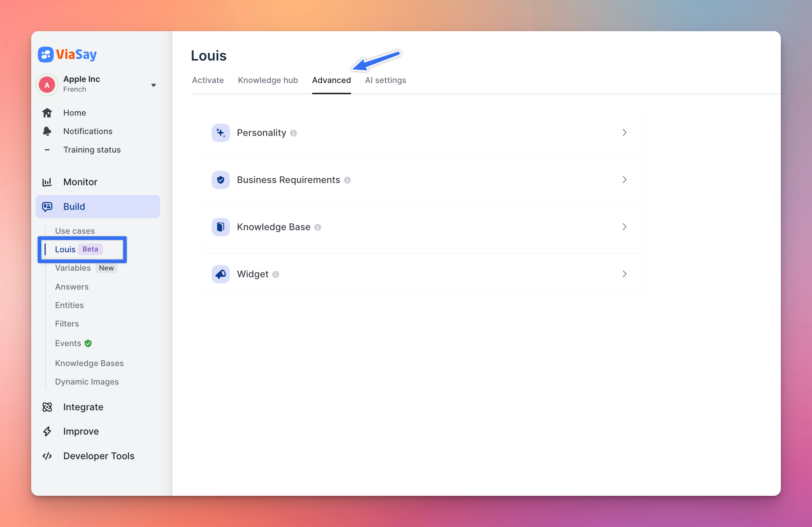
Task: Click the Personality sparkle icon
Action: coord(221,133)
